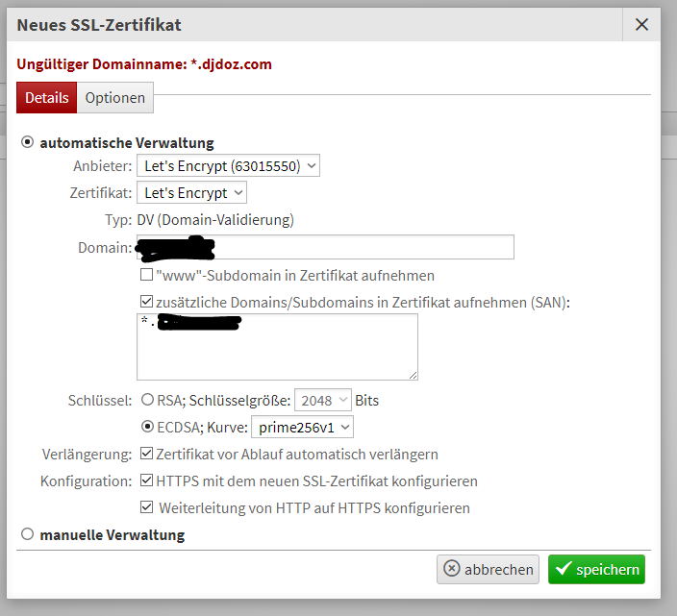Toggle HTTPS mit neuem SSL-Zertifikat konfigurieren
This screenshot has height=616, width=677.
click(147, 480)
